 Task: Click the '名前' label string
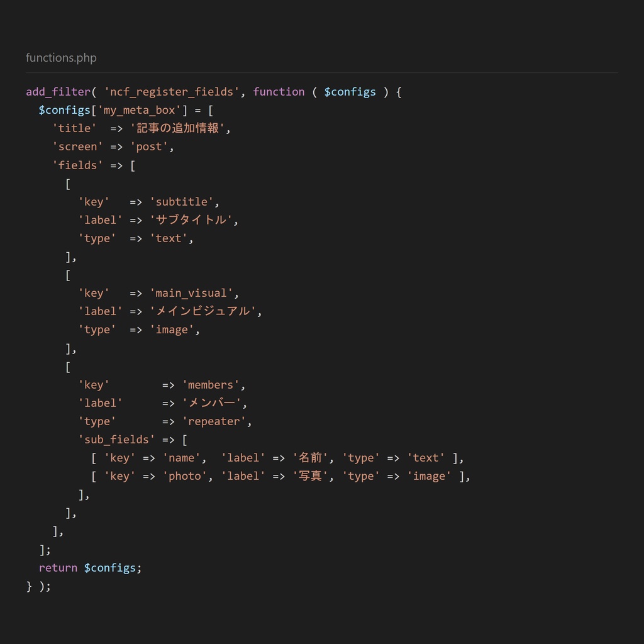(x=309, y=458)
